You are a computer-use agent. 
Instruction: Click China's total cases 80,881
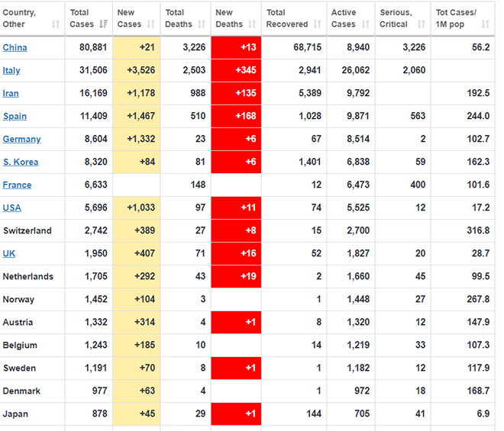[x=93, y=47]
